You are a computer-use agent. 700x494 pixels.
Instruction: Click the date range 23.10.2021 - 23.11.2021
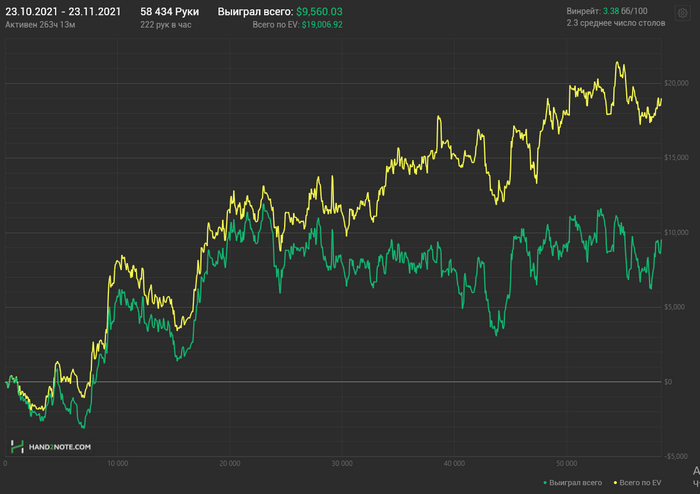(63, 12)
